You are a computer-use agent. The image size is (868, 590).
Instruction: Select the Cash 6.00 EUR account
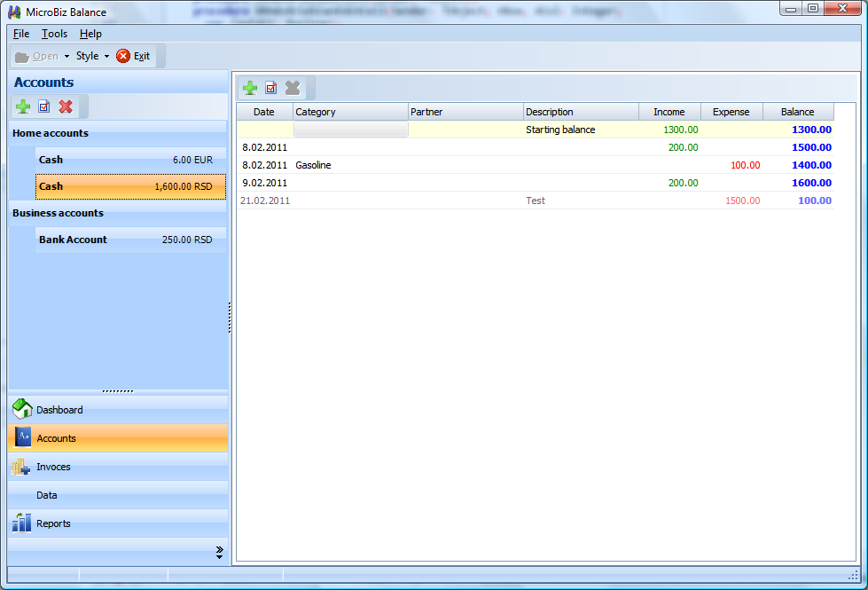click(x=130, y=160)
